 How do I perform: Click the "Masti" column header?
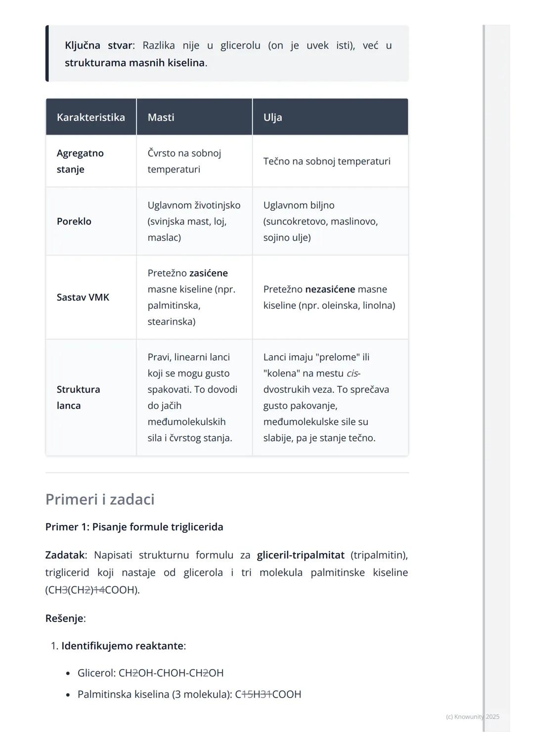[x=161, y=117]
